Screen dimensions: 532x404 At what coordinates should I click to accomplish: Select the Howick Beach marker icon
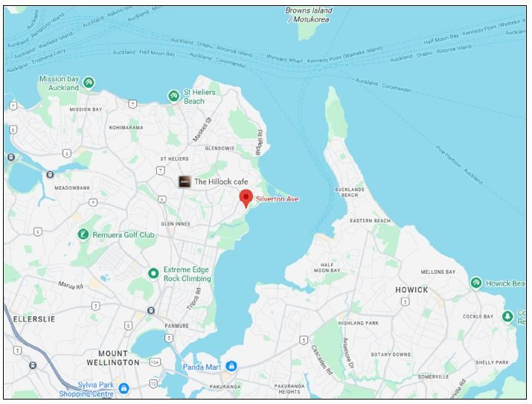[476, 283]
